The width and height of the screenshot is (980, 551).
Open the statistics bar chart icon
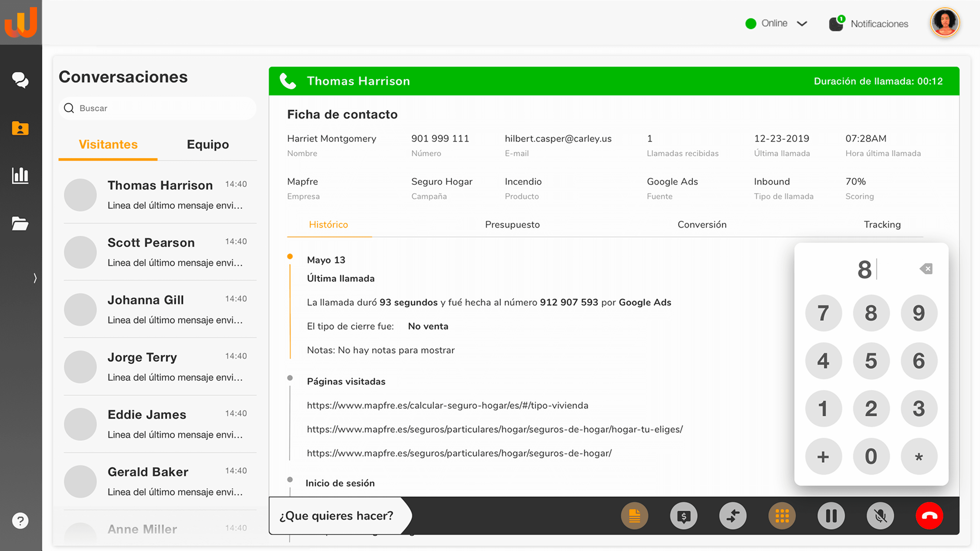click(x=20, y=176)
